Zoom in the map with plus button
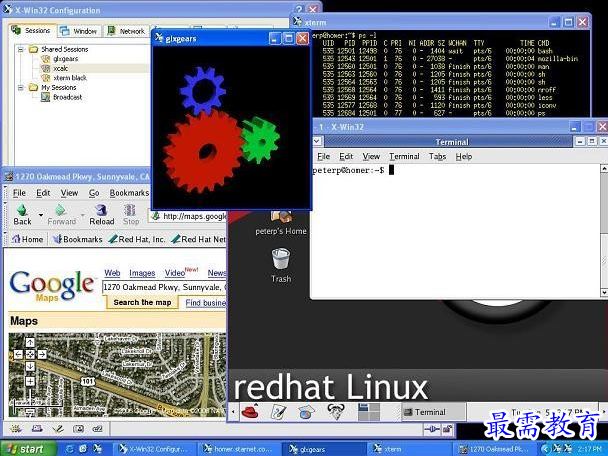The height and width of the screenshot is (456, 608). (30, 382)
